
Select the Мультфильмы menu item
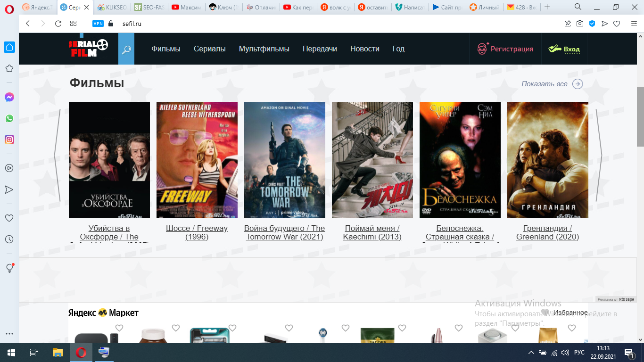[264, 49]
